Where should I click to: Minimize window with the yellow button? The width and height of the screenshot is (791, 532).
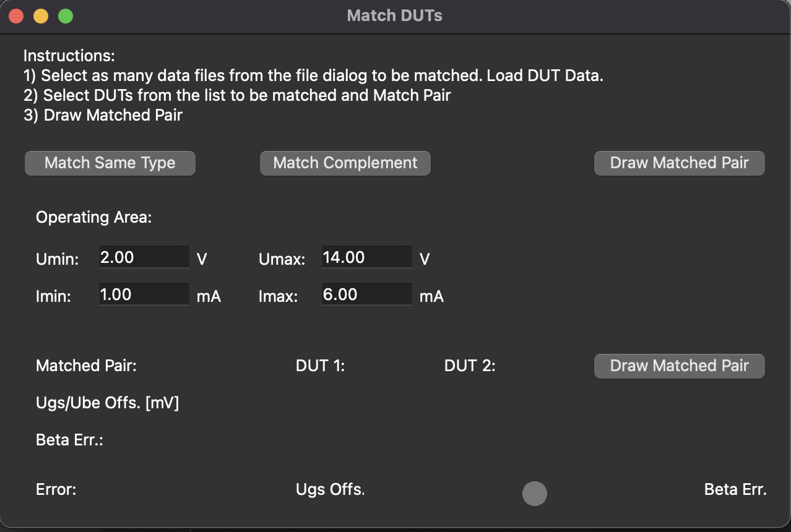click(41, 16)
